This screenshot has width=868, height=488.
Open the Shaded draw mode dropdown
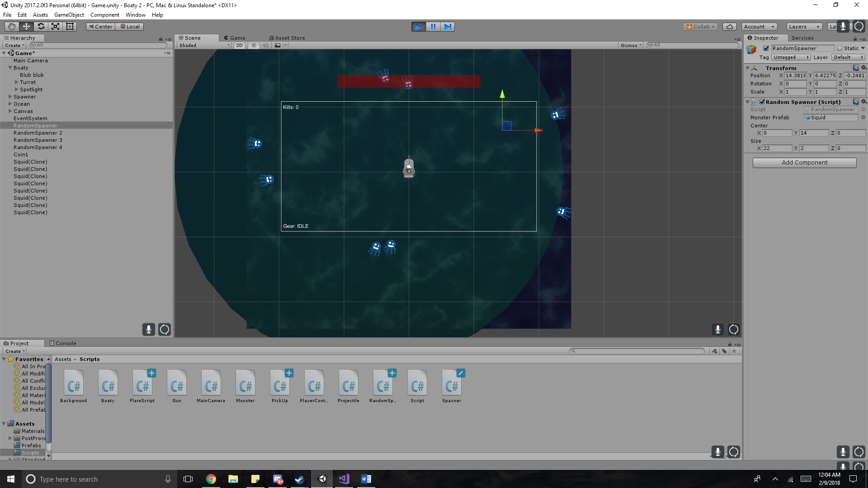(x=204, y=45)
